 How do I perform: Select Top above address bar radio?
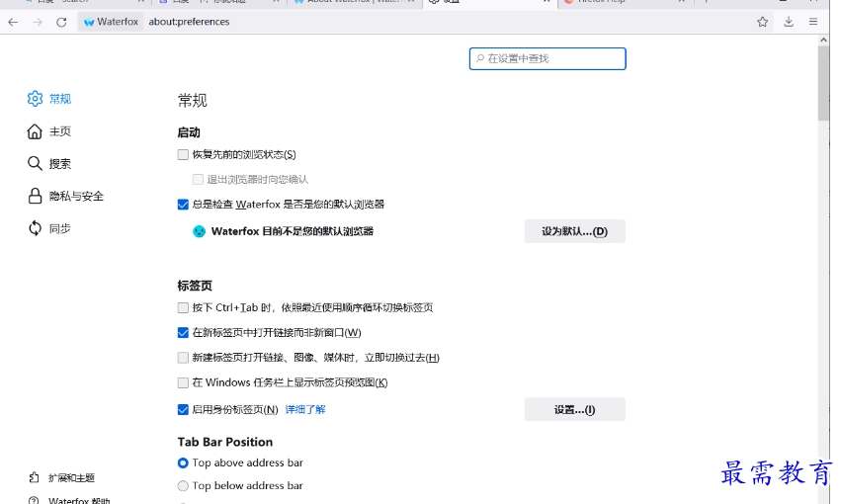pos(183,462)
